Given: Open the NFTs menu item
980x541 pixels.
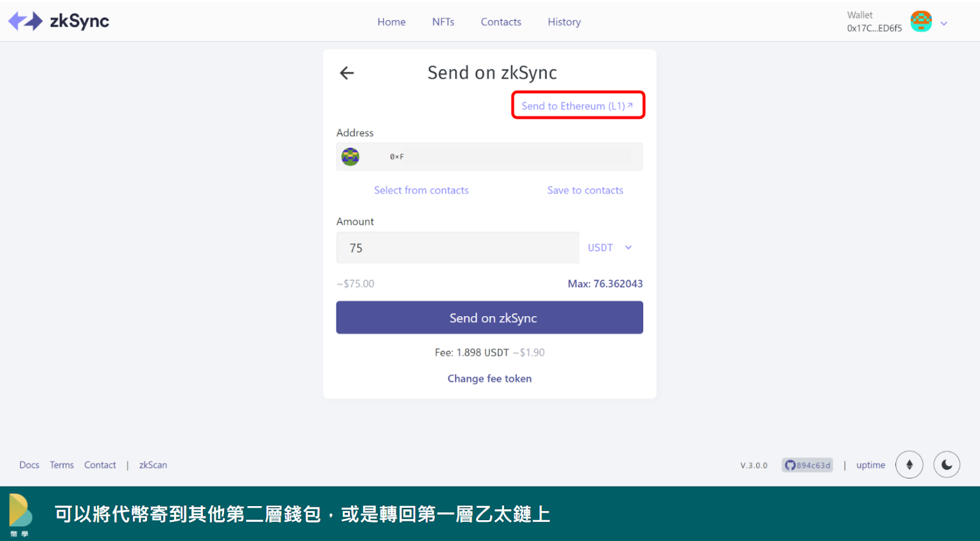Looking at the screenshot, I should click(443, 22).
